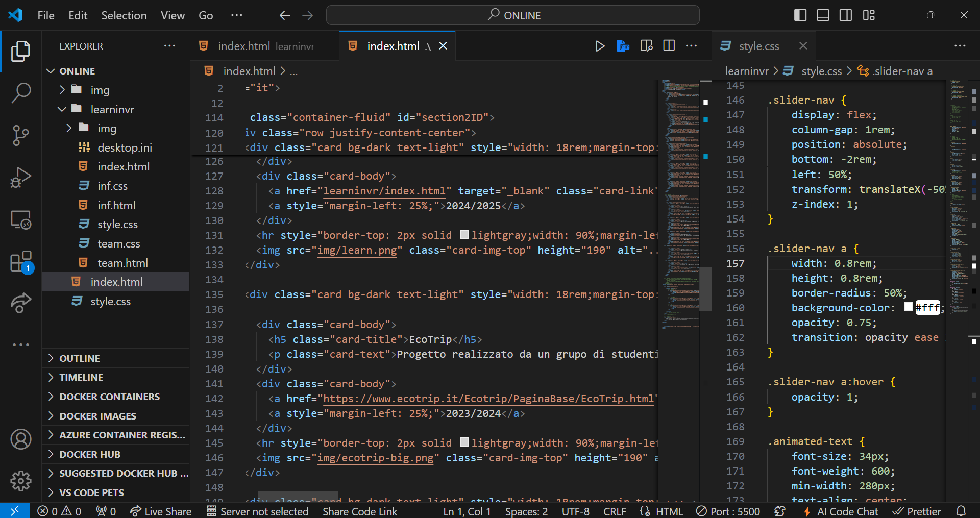Open notifications bell in status bar

point(961,511)
